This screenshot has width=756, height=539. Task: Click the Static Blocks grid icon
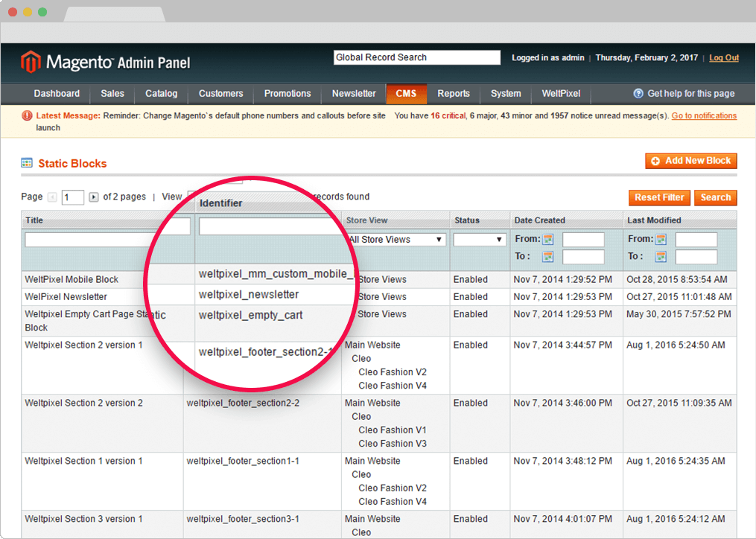(25, 163)
